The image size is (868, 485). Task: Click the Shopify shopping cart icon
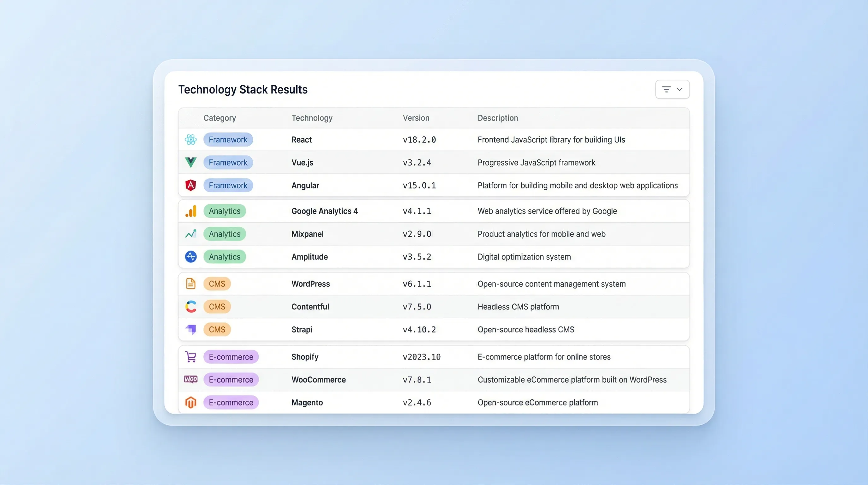pyautogui.click(x=191, y=357)
